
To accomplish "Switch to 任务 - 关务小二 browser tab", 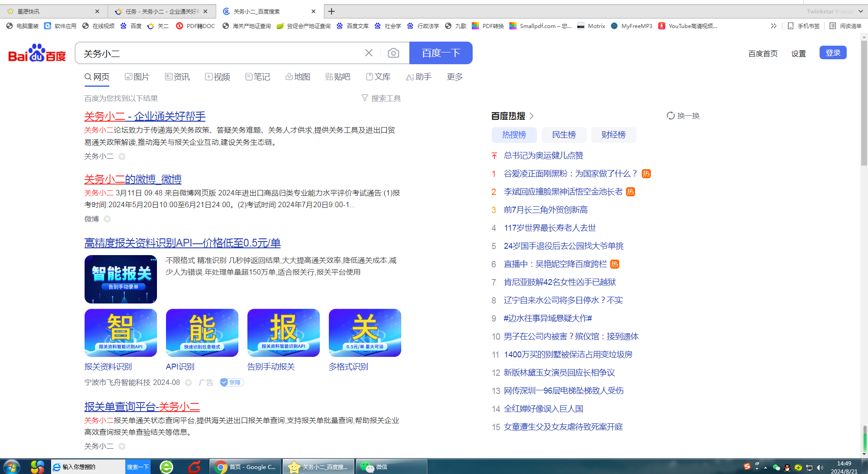I will tap(162, 11).
